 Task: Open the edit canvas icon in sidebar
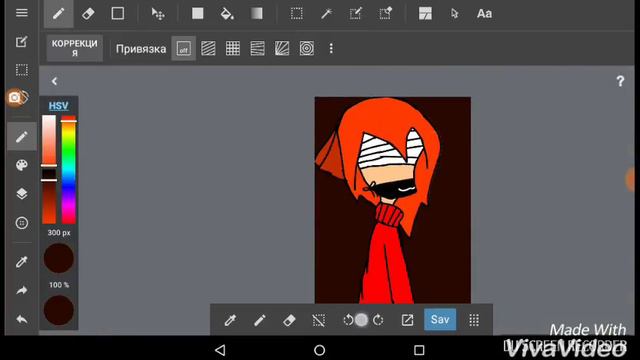[x=22, y=41]
